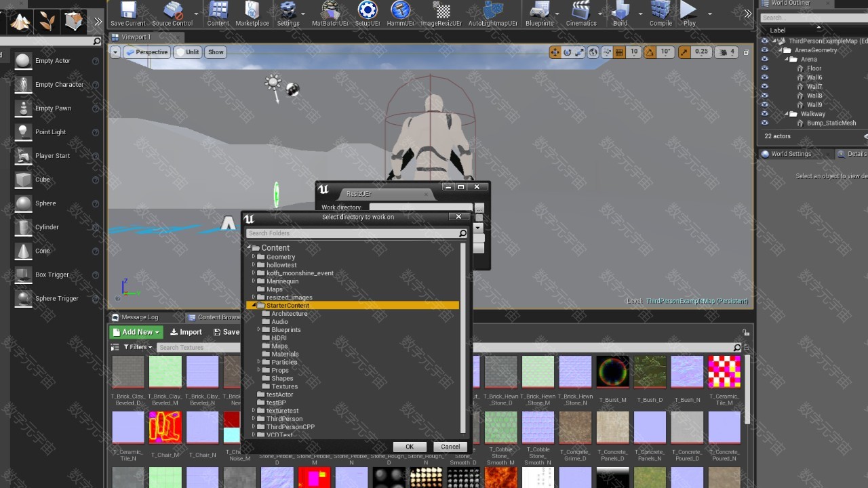
Task: Click Cancel in the directory dialog
Action: pyautogui.click(x=450, y=447)
